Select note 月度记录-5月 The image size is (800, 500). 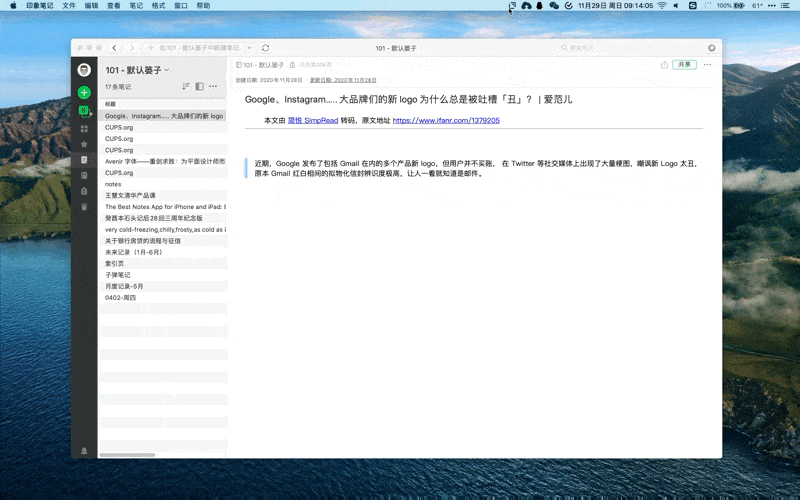click(162, 286)
